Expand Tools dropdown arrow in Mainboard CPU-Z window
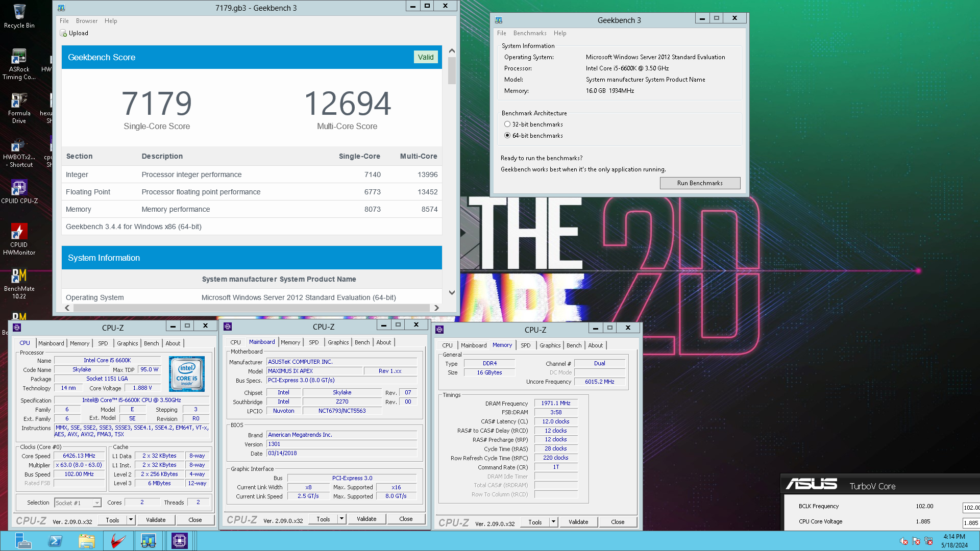 (341, 519)
